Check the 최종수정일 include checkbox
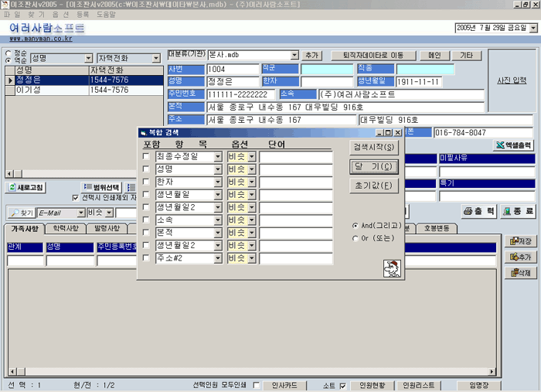Image resolution: width=541 pixels, height=392 pixels. point(146,157)
